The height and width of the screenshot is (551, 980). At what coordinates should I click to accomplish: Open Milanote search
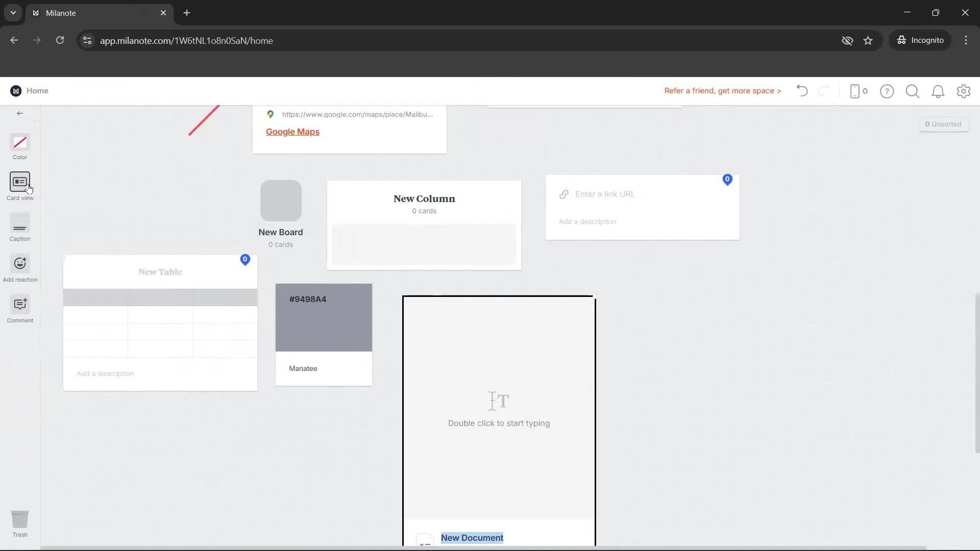pyautogui.click(x=912, y=91)
